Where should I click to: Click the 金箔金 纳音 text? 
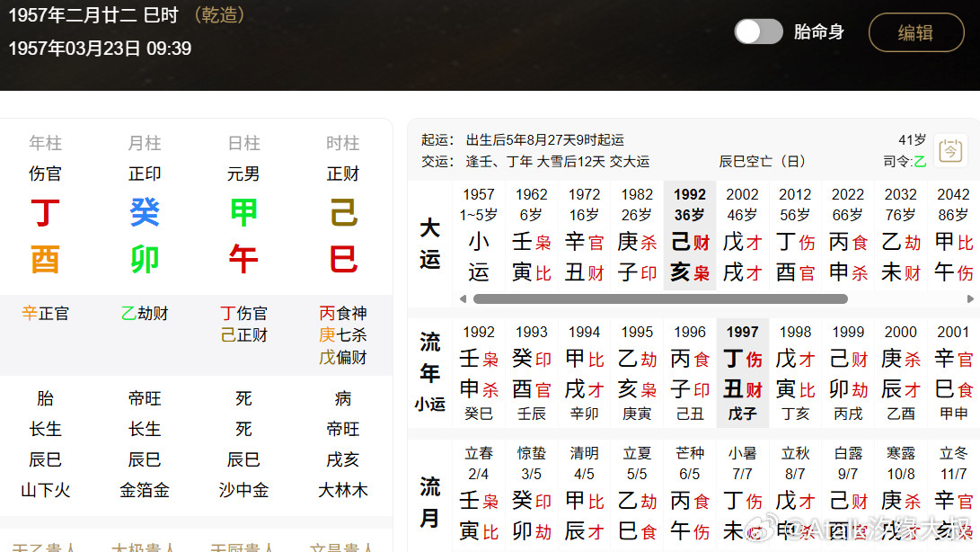(x=145, y=490)
